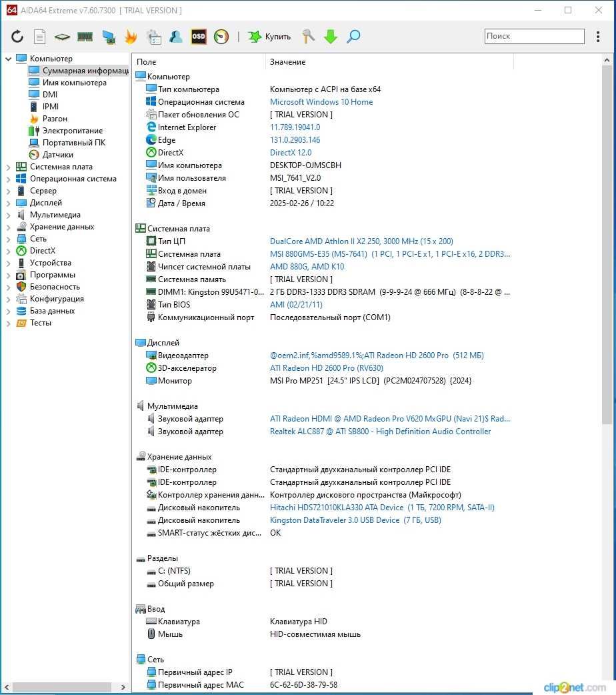Open AMI (02/21/11) BIOS link

[x=297, y=305]
